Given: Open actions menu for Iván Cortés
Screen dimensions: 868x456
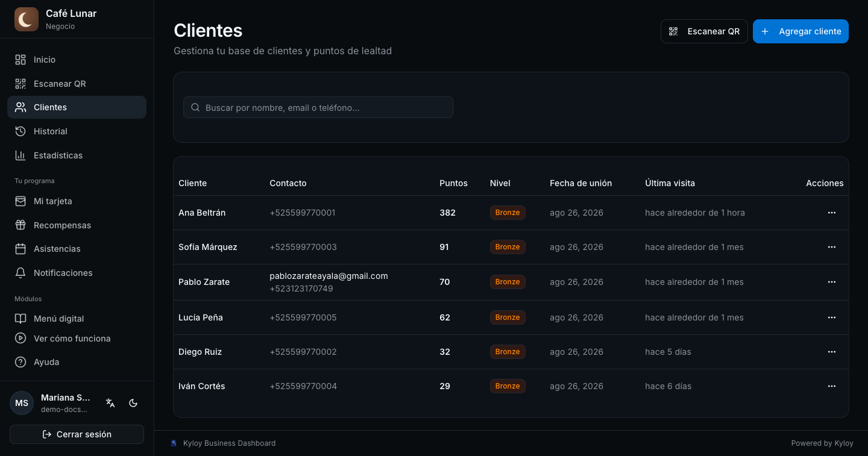Looking at the screenshot, I should (832, 386).
